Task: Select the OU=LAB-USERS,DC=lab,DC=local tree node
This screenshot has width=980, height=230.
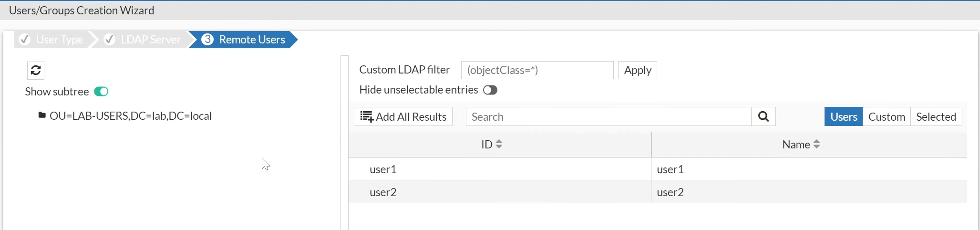Action: tap(131, 116)
